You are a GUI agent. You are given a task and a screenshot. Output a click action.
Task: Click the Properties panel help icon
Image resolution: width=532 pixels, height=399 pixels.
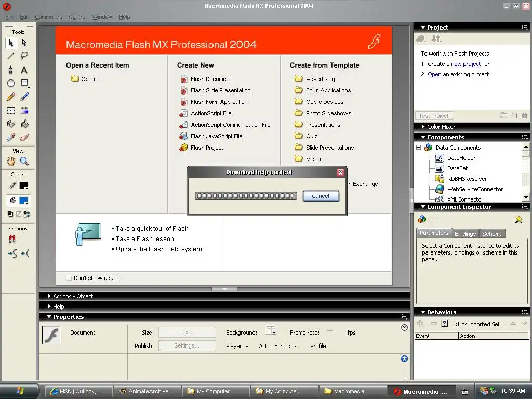404,327
